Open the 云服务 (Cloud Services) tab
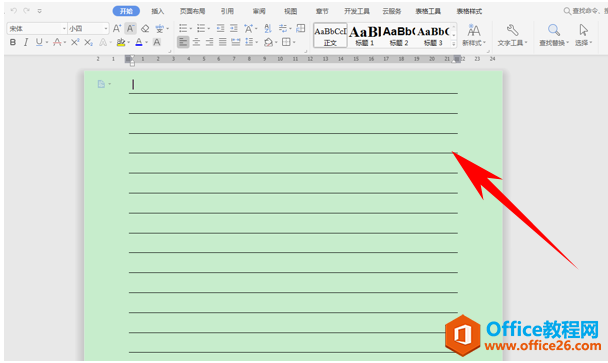Screen dimensions: 608x363 coord(392,11)
